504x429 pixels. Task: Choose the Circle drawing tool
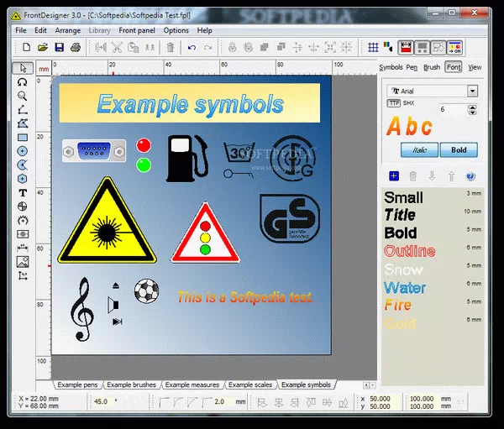click(x=22, y=151)
